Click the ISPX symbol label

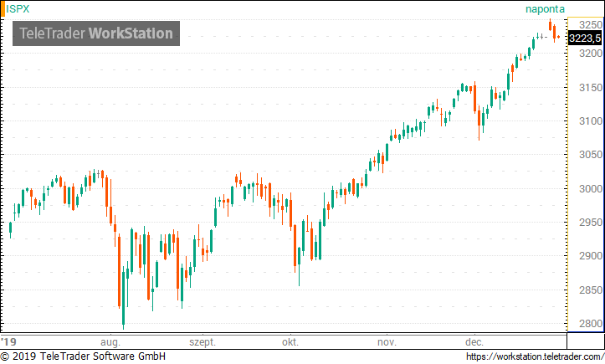pyautogui.click(x=18, y=8)
